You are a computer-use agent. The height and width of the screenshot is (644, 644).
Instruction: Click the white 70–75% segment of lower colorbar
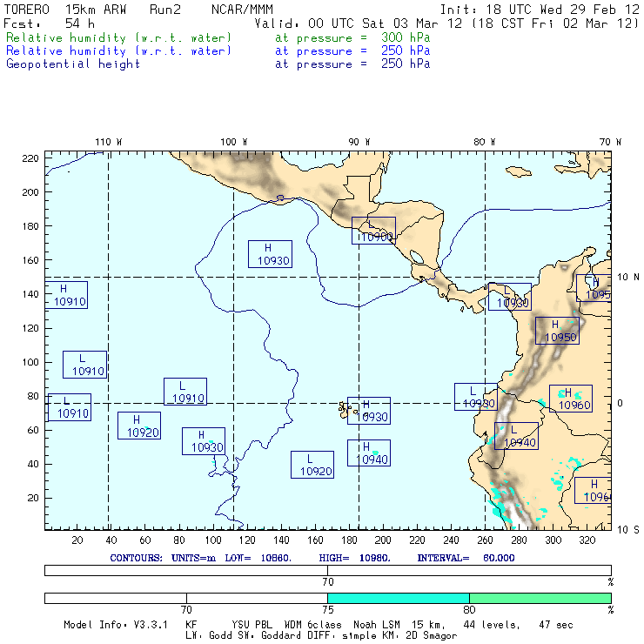pyautogui.click(x=257, y=598)
